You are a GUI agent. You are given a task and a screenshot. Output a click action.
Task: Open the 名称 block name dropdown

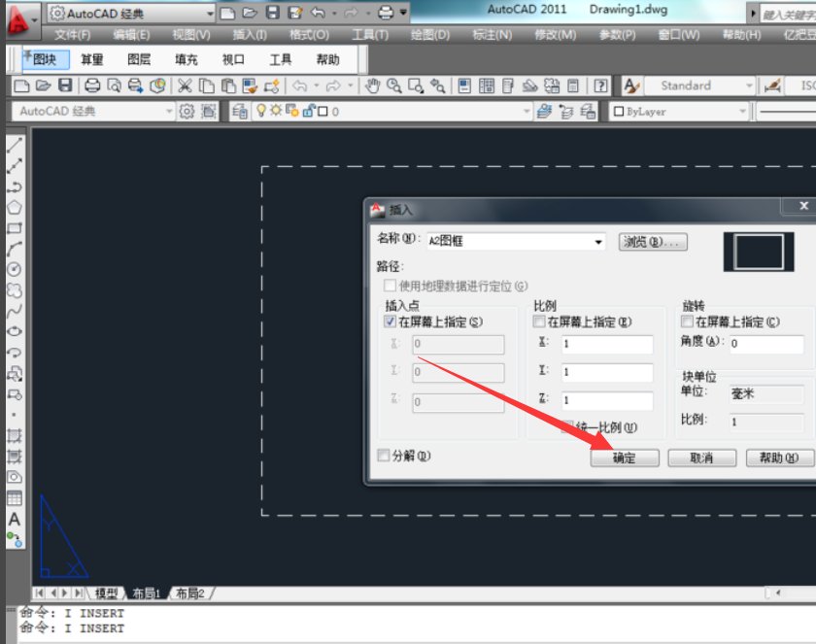599,241
